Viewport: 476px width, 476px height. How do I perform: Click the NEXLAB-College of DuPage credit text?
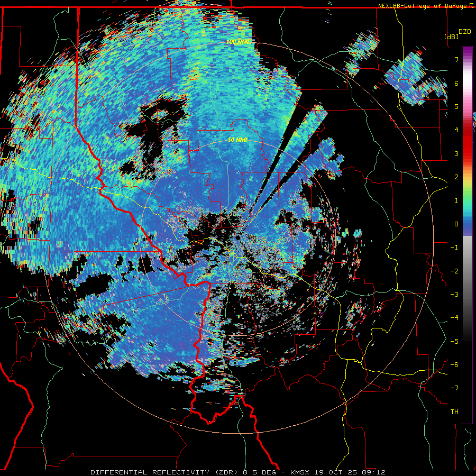[x=423, y=6]
